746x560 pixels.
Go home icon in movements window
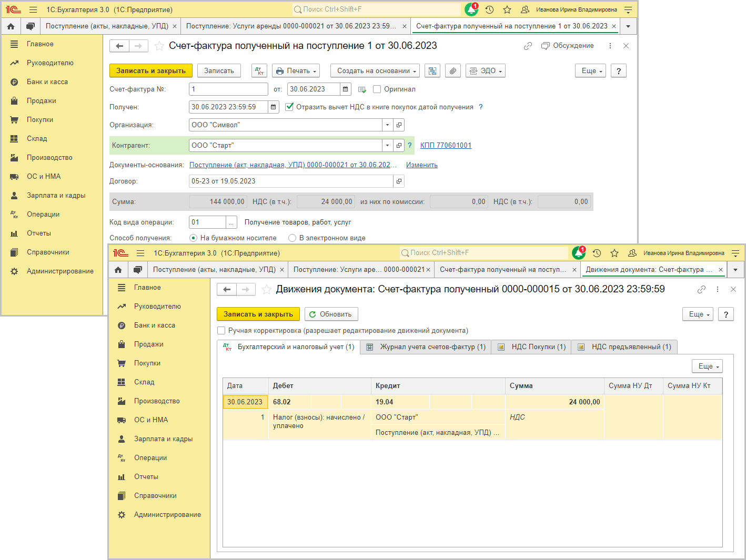[118, 269]
